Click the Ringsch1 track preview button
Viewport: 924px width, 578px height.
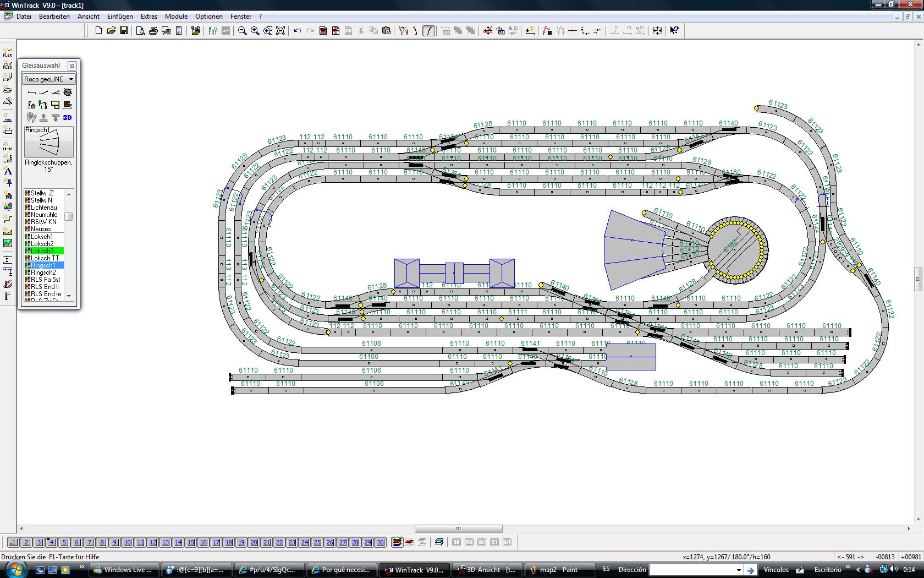pyautogui.click(x=48, y=142)
